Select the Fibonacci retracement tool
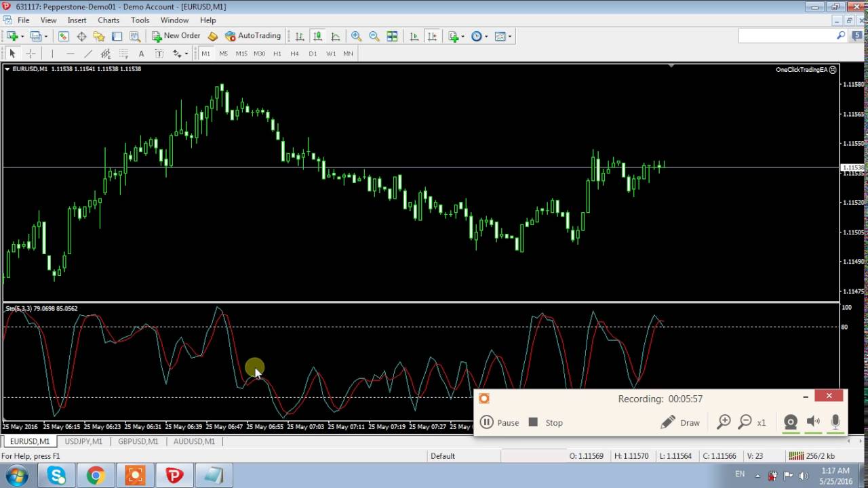Viewport: 868px width, 488px height. click(x=123, y=54)
